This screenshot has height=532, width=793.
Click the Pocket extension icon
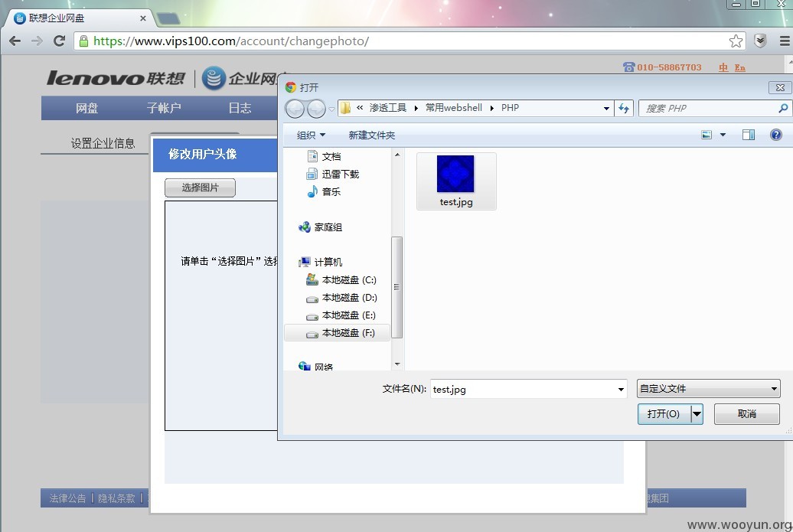pos(760,41)
